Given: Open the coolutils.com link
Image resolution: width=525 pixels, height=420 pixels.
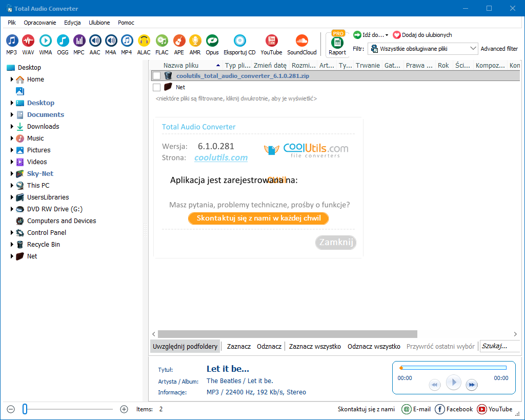Looking at the screenshot, I should pos(221,157).
